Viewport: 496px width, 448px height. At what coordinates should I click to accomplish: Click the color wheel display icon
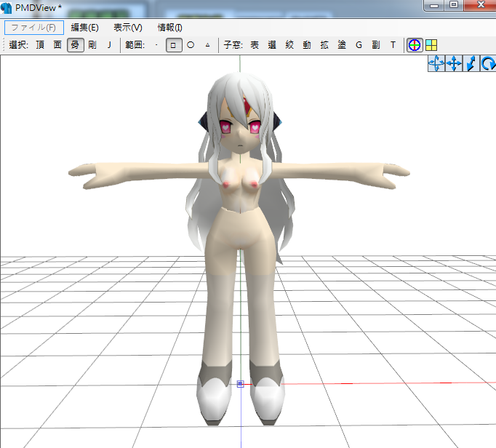(x=414, y=45)
